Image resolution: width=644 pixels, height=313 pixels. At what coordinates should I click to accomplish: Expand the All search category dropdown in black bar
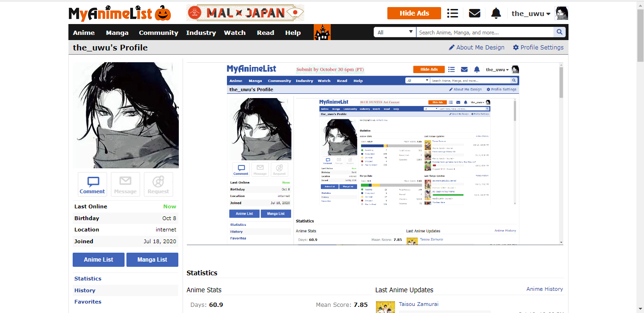tap(395, 32)
